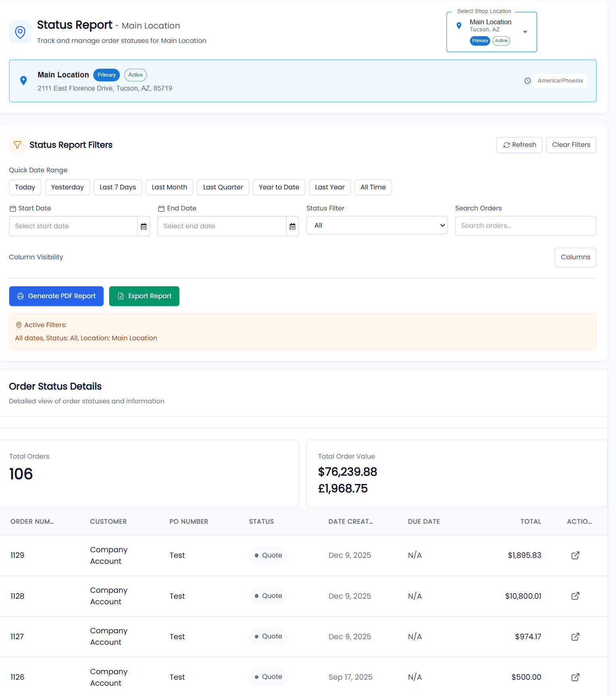Click the Select end date field

click(x=222, y=226)
